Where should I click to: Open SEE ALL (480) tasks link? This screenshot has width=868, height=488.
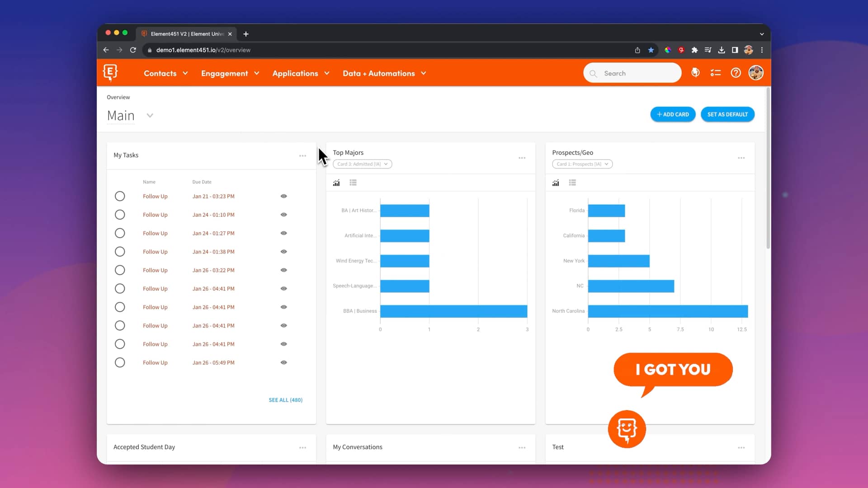285,400
